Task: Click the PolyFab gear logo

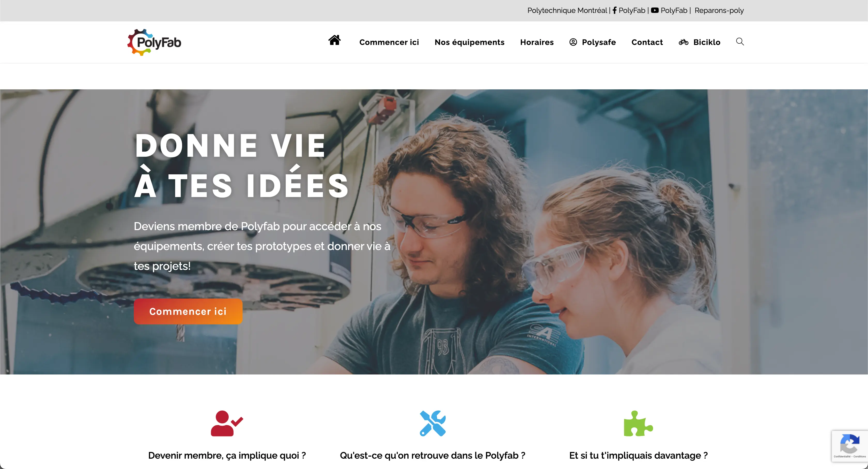Action: (154, 42)
